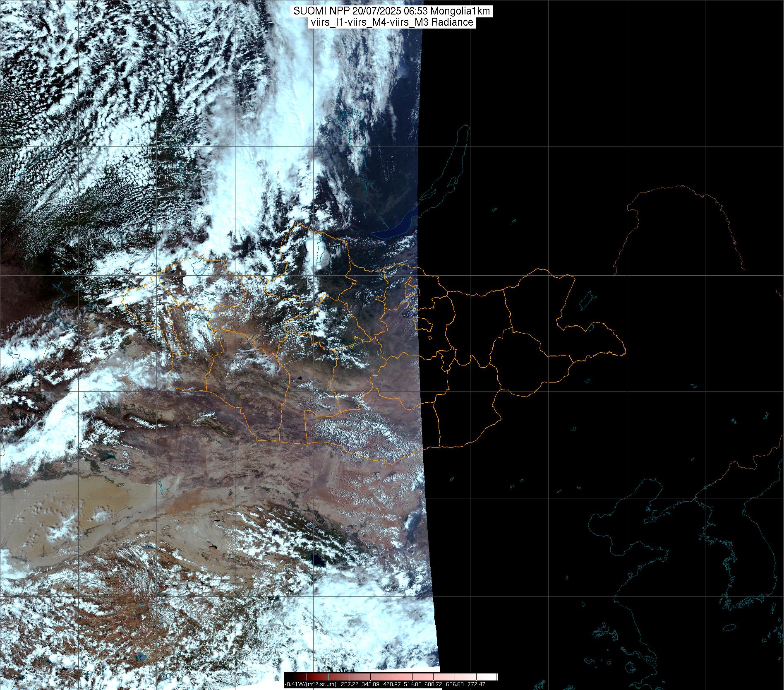
Task: Click the '600.72' scale value
Action: (433, 684)
